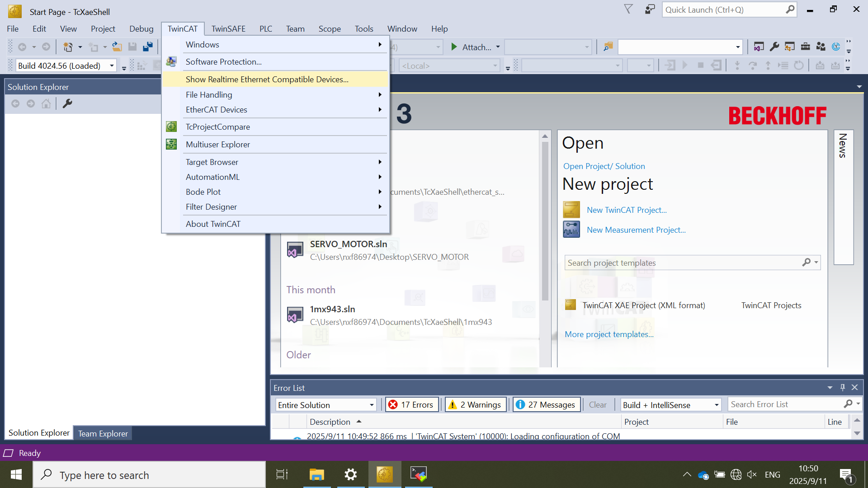Click Save All toolbar icon
The height and width of the screenshot is (488, 868).
tap(147, 47)
